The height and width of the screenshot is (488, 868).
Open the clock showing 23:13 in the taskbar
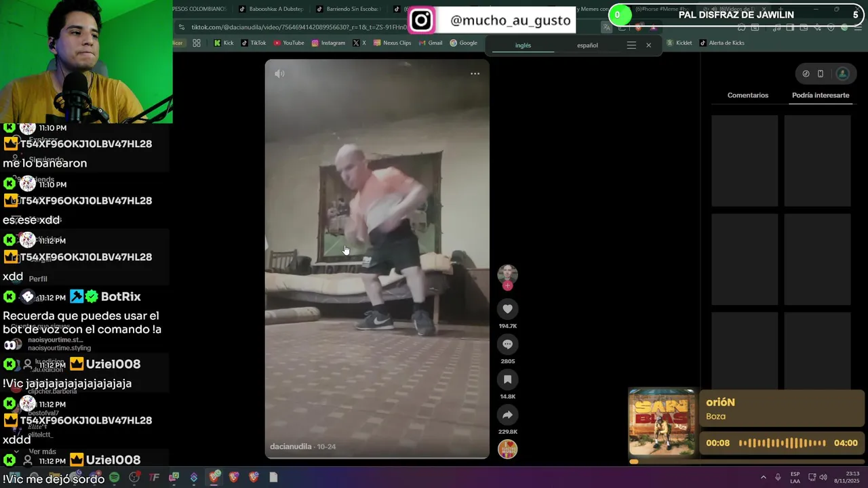click(846, 477)
